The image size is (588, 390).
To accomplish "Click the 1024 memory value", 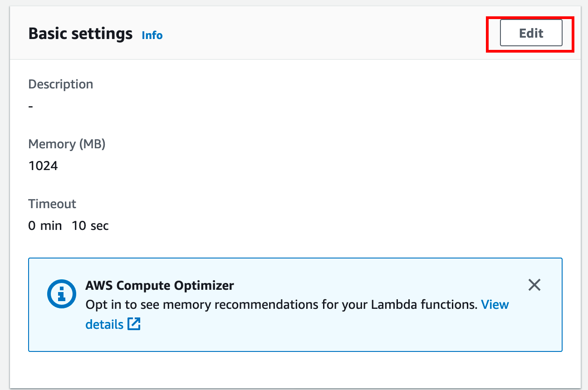I will click(x=43, y=166).
